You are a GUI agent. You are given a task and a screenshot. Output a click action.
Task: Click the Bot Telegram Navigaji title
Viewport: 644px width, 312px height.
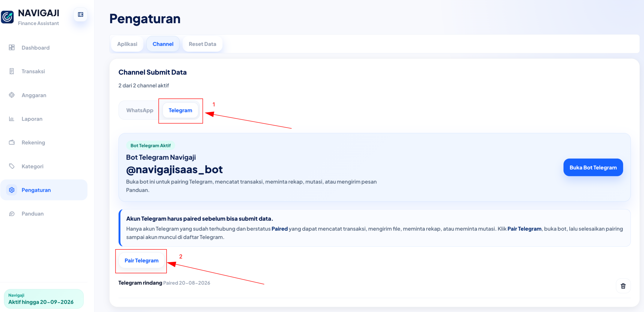pyautogui.click(x=161, y=157)
